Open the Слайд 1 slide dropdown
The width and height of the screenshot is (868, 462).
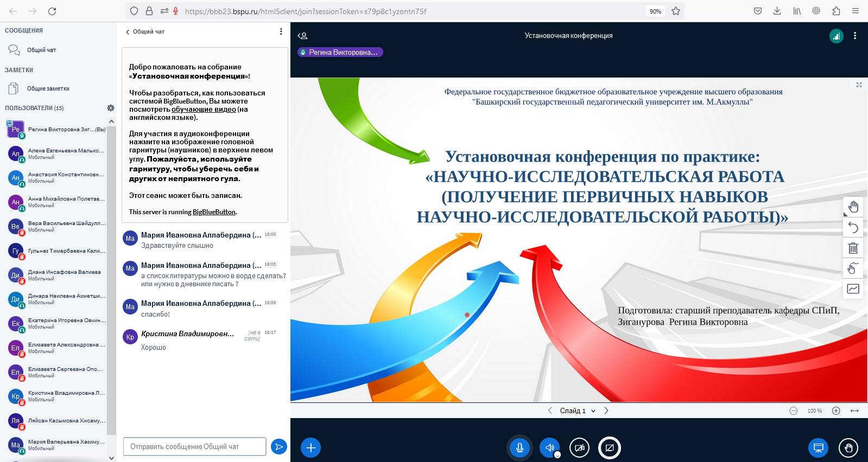[578, 411]
